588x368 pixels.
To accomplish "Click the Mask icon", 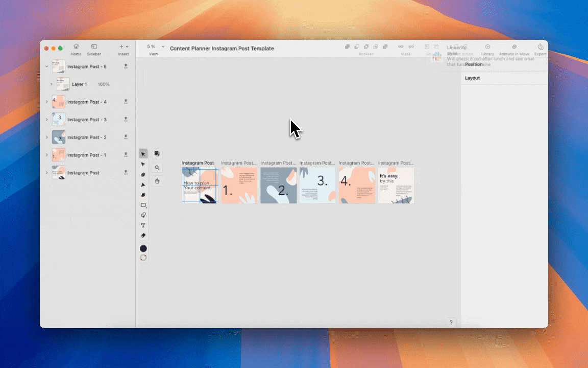I will 401,47.
